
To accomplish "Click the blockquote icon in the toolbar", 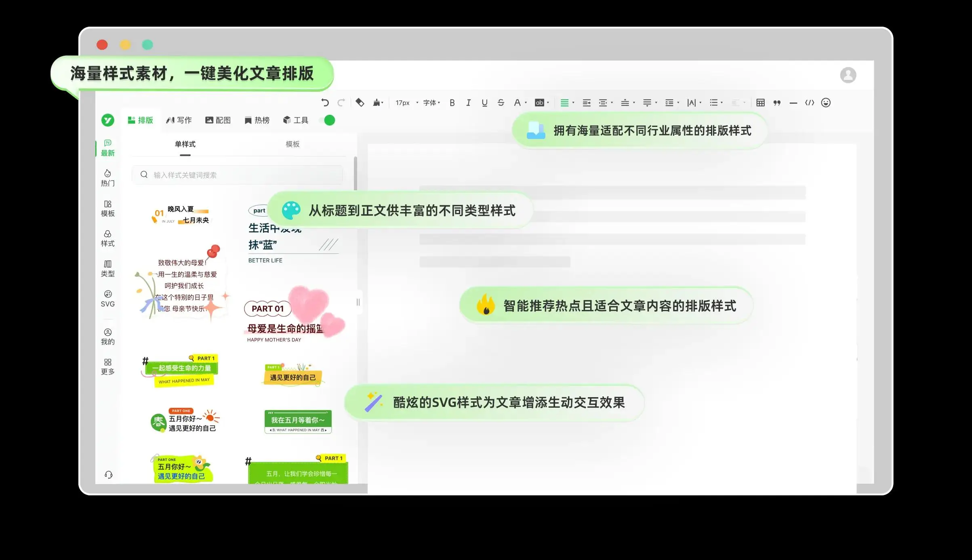I will pyautogui.click(x=776, y=103).
